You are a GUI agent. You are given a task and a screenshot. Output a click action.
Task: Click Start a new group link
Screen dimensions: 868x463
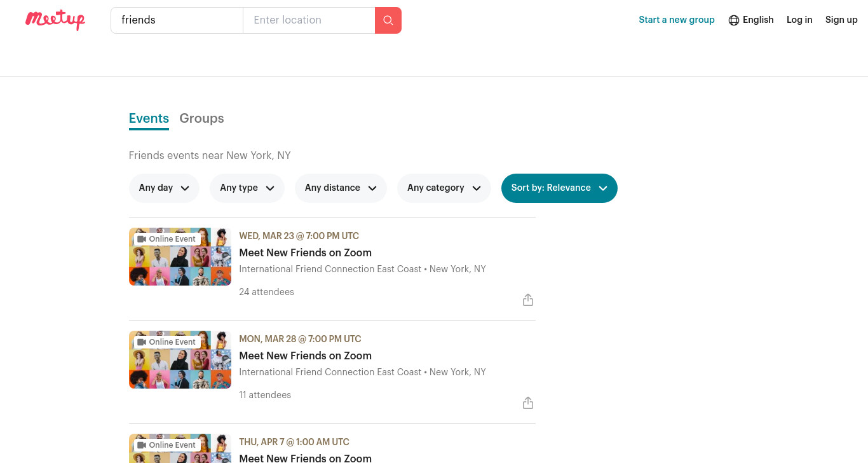pyautogui.click(x=677, y=20)
